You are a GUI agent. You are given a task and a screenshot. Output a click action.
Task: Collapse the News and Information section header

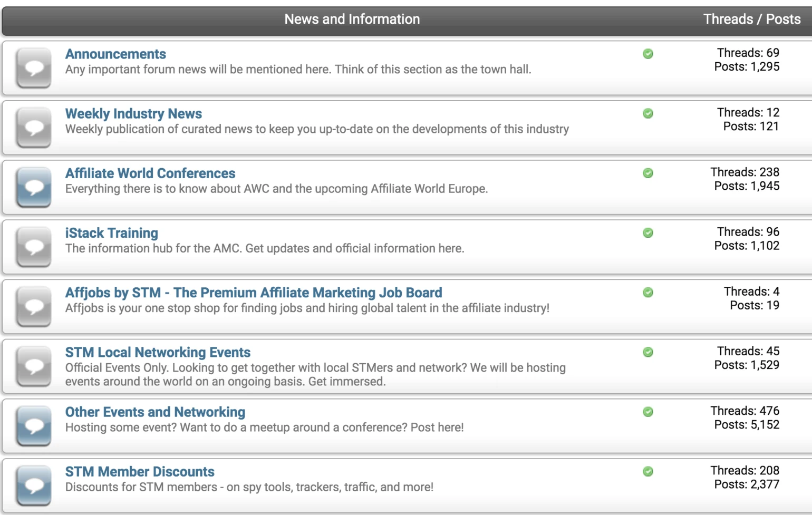tap(352, 19)
